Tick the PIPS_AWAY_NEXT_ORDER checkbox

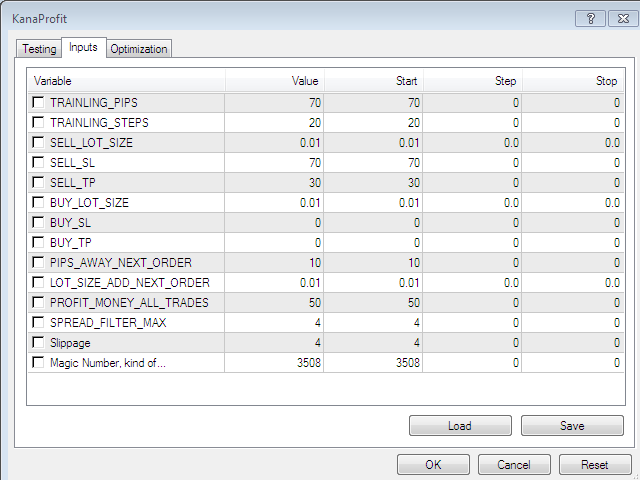[x=38, y=262]
